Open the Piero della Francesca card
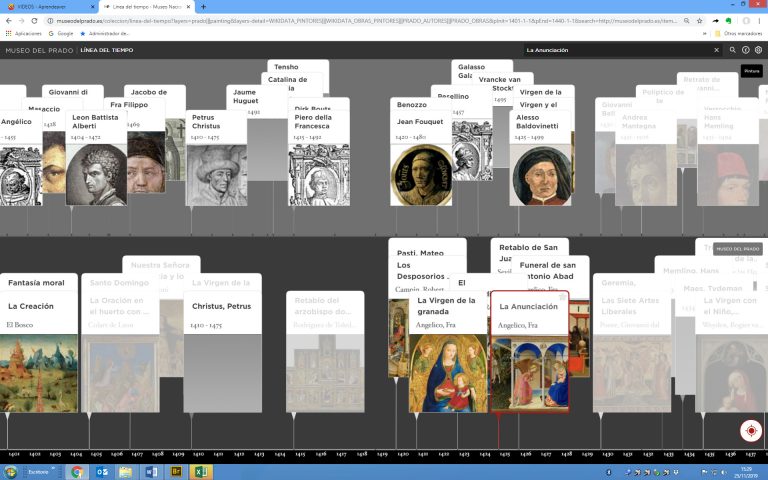The height and width of the screenshot is (480, 768). [x=319, y=157]
